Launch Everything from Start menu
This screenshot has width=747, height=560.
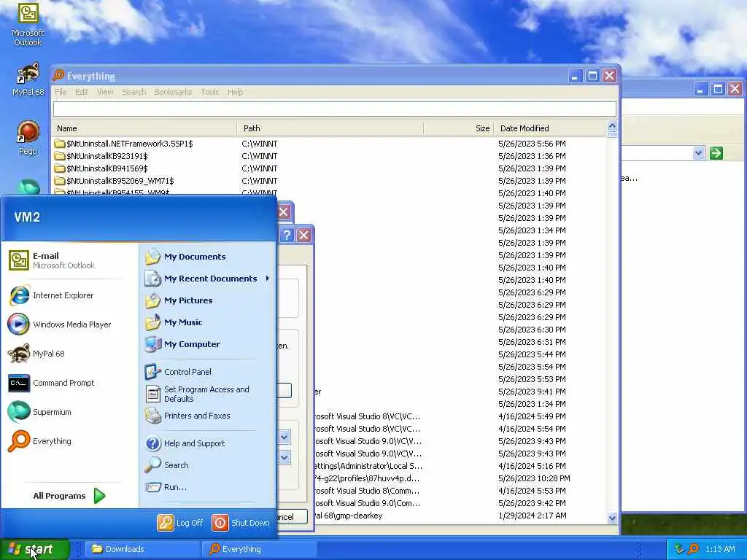69,441
